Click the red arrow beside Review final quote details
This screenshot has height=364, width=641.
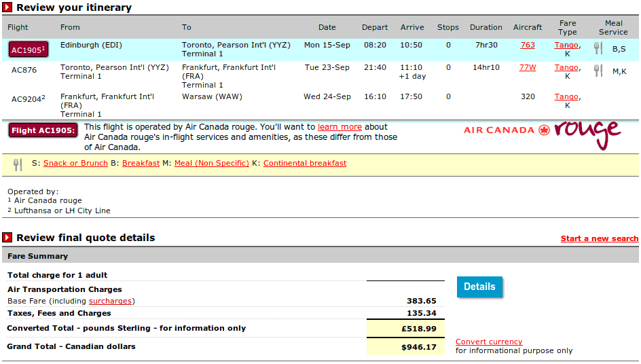pos(7,237)
